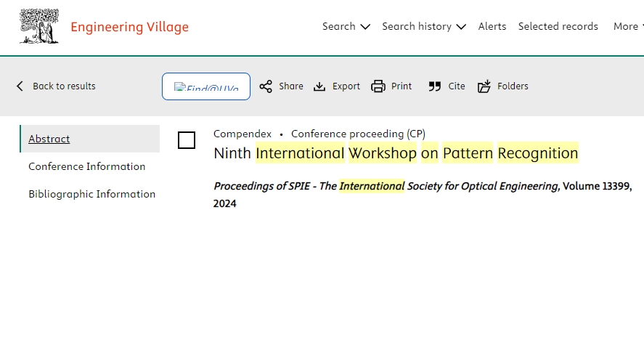Image resolution: width=644 pixels, height=337 pixels.
Task: Click the Export download icon
Action: [x=319, y=86]
